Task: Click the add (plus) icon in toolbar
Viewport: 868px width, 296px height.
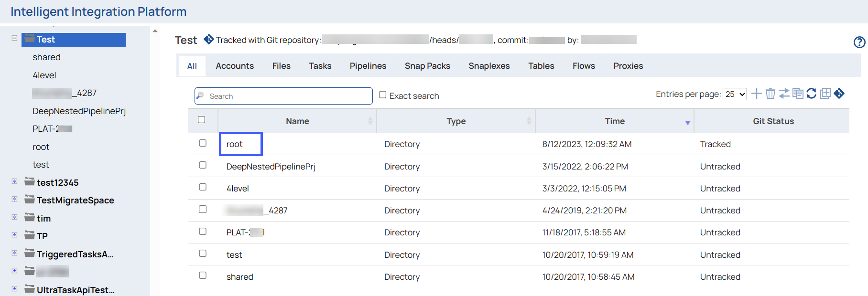Action: [756, 94]
